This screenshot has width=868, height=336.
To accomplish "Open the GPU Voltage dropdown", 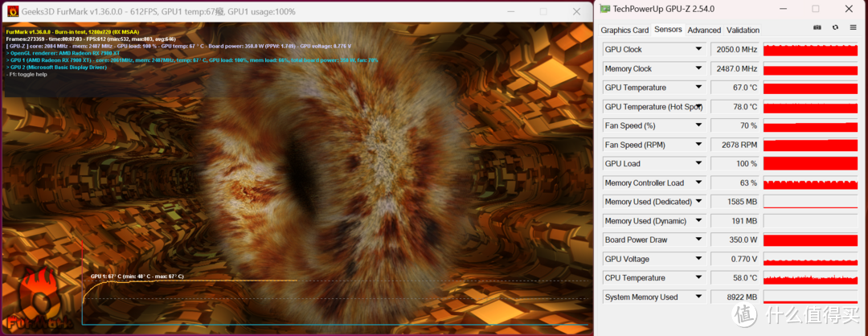I will [x=698, y=259].
